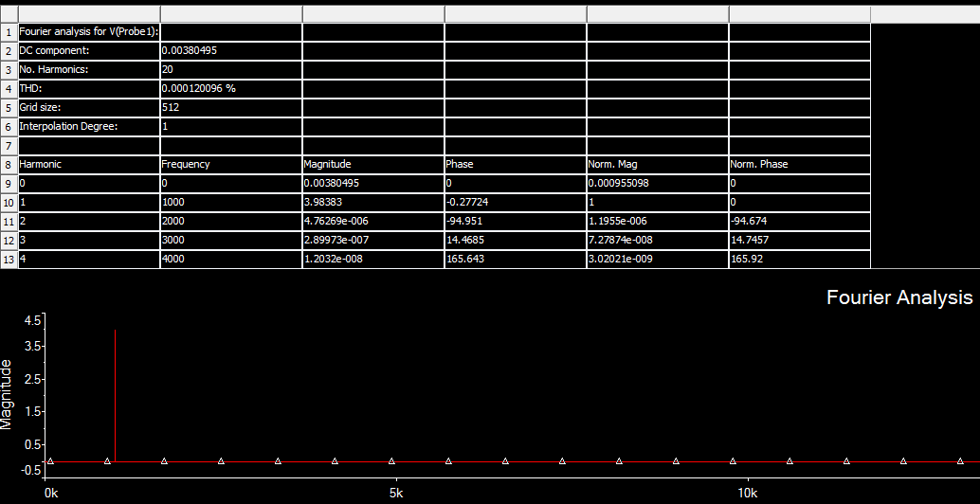Click the 5k label on the frequency axis
The width and height of the screenshot is (980, 504).
(x=396, y=493)
